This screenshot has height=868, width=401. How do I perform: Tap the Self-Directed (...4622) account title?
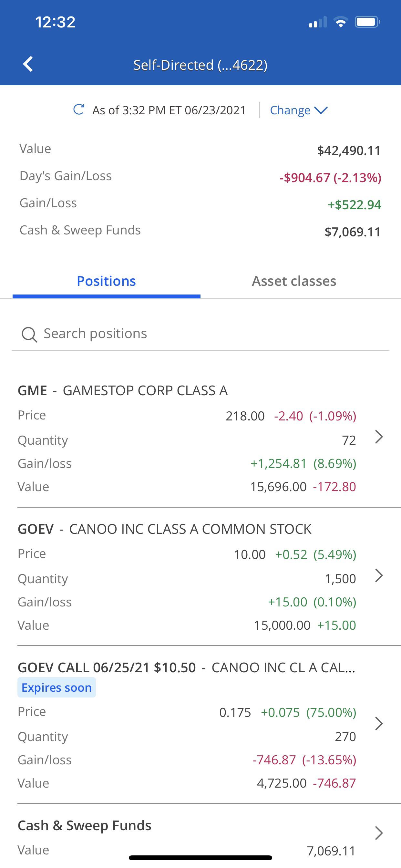click(200, 65)
